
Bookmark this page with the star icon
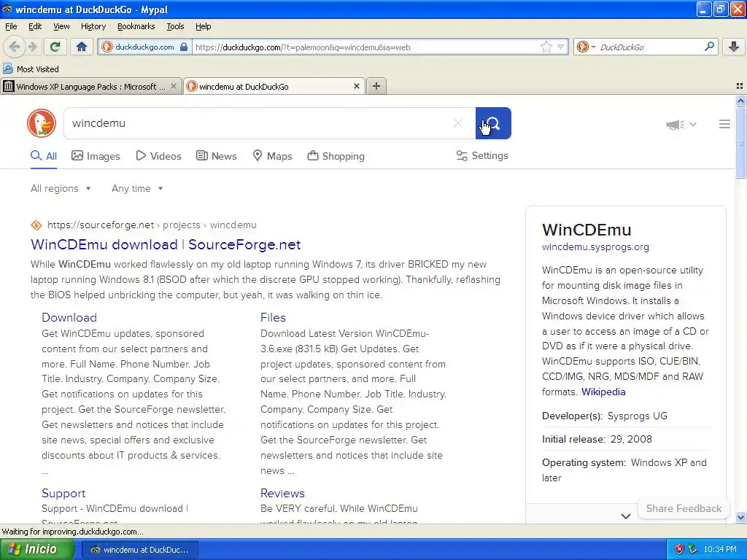[546, 47]
